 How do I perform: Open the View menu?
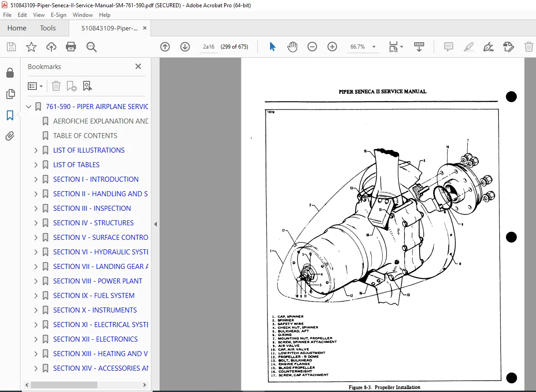point(39,15)
